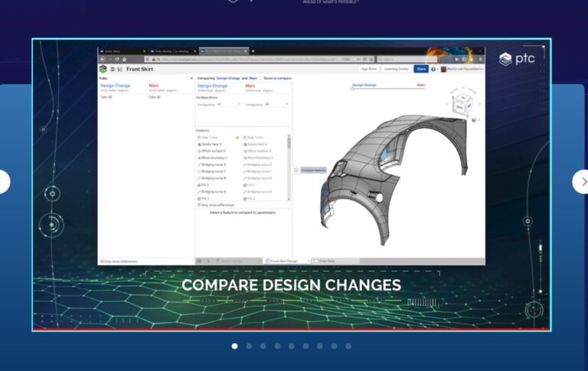The width and height of the screenshot is (588, 371).
Task: Click Design Change link in Comparing header
Action: coord(228,78)
